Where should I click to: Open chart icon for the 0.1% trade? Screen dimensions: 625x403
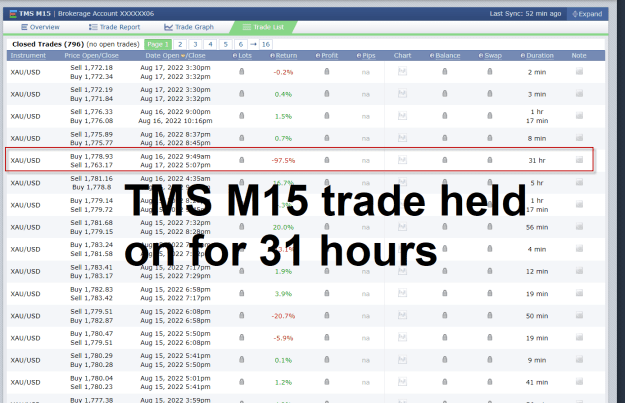pos(403,360)
